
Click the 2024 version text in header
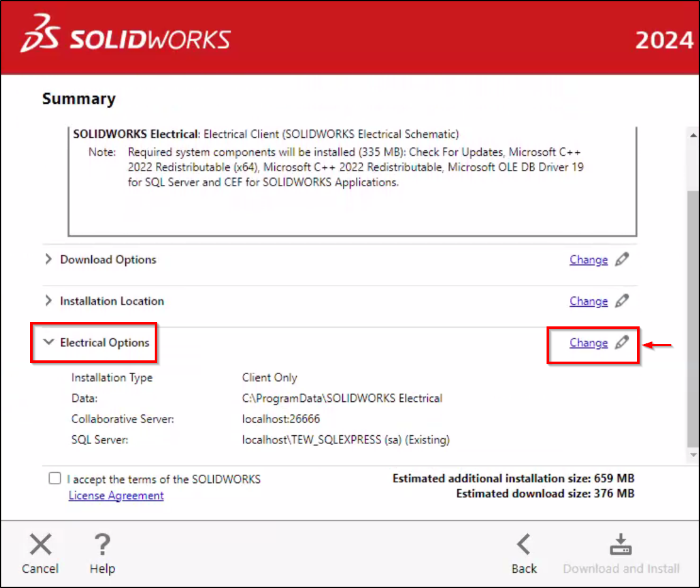click(664, 40)
